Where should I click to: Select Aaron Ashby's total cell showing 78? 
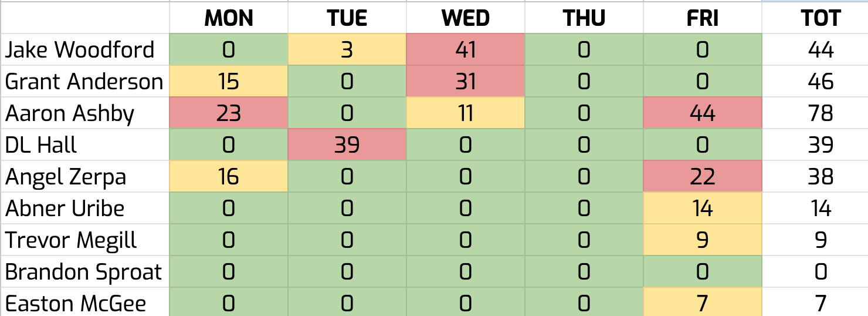click(x=820, y=113)
